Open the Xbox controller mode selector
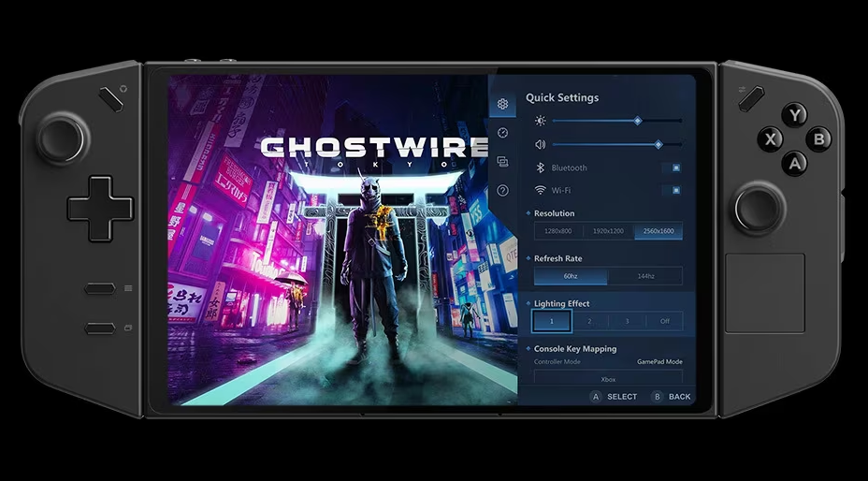This screenshot has width=868, height=481. coord(608,378)
